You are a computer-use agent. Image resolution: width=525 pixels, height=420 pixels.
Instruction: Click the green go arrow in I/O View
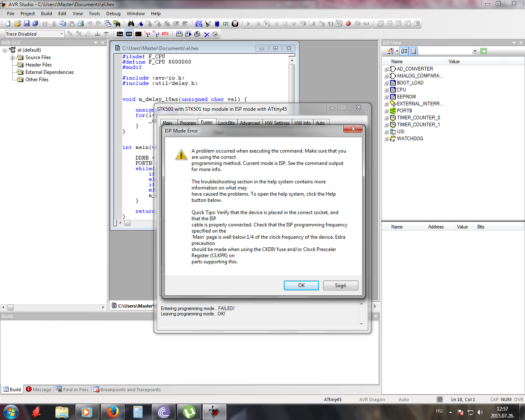pos(484,51)
